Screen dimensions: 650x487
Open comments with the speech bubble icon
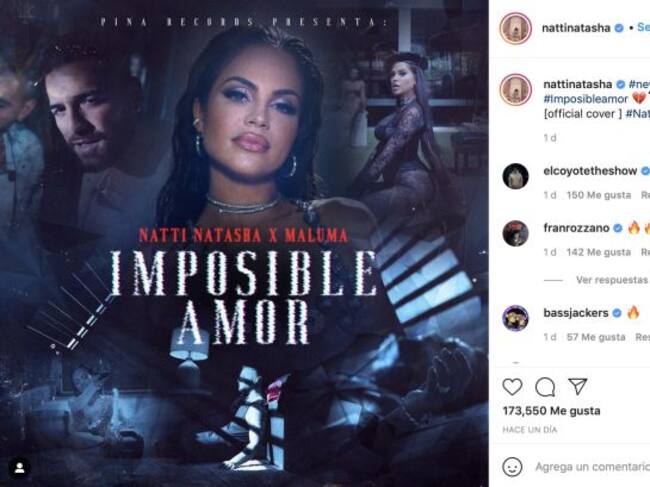[545, 387]
